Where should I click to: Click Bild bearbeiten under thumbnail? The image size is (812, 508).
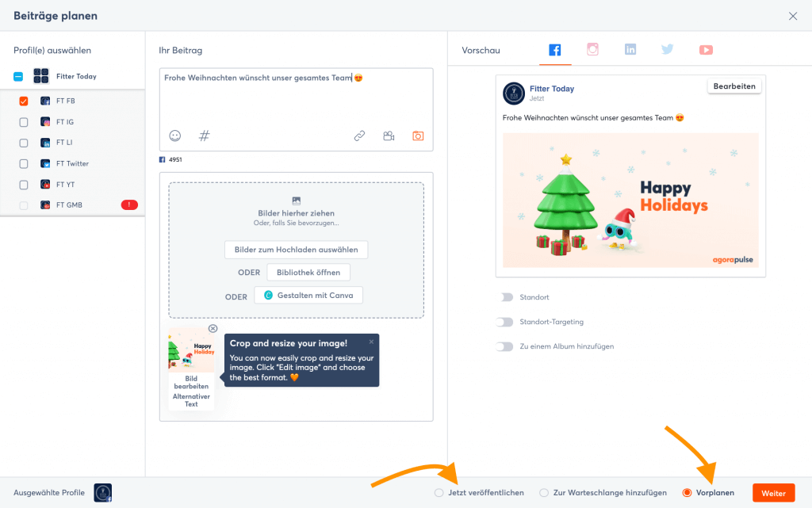tap(191, 382)
